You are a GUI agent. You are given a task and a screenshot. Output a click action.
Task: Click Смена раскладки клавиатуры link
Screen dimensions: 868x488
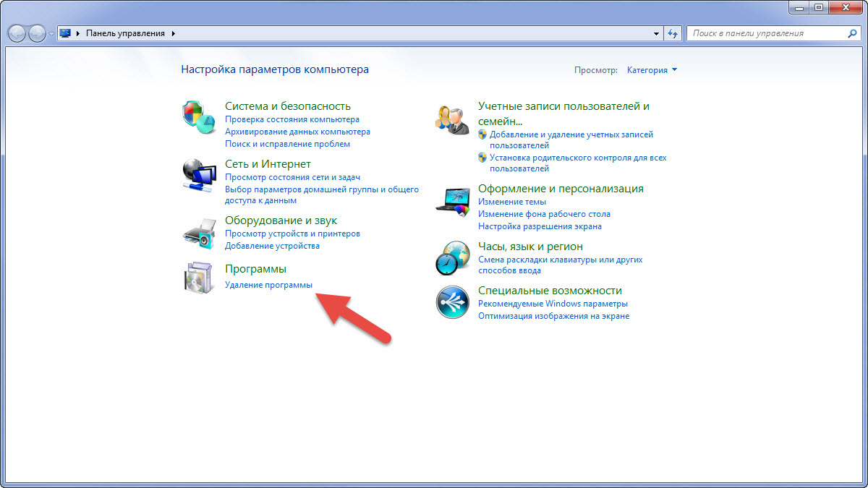(x=560, y=265)
